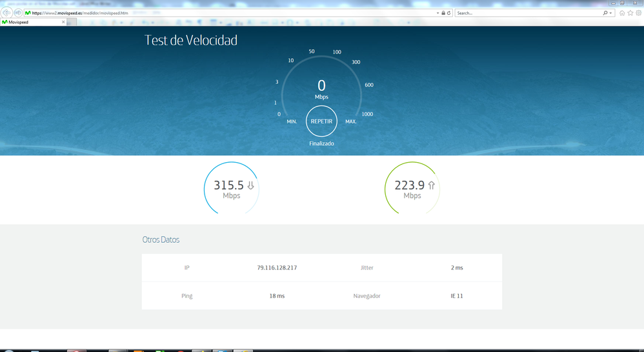Click the upload arrow icon beside 223.9
Screen dimensions: 644x352
tap(431, 185)
